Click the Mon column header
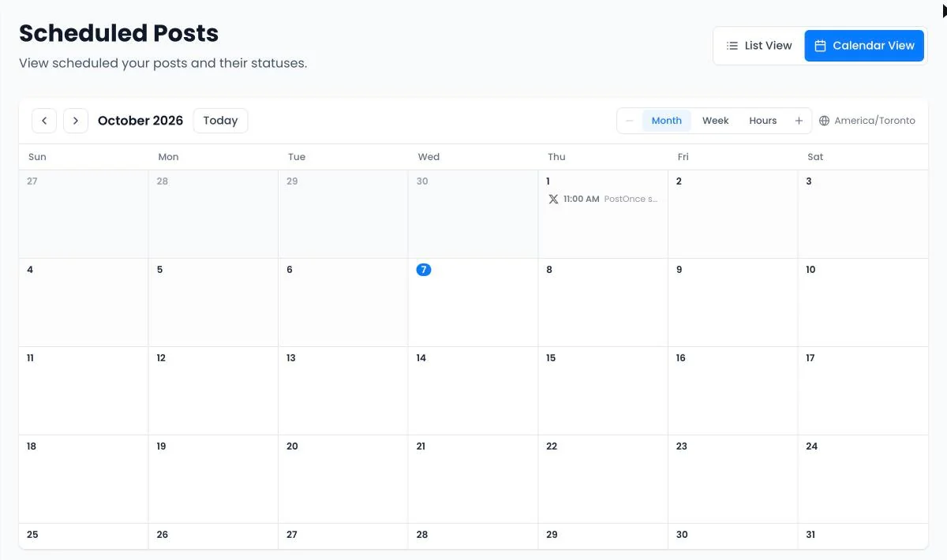This screenshot has height=560, width=947. point(168,157)
